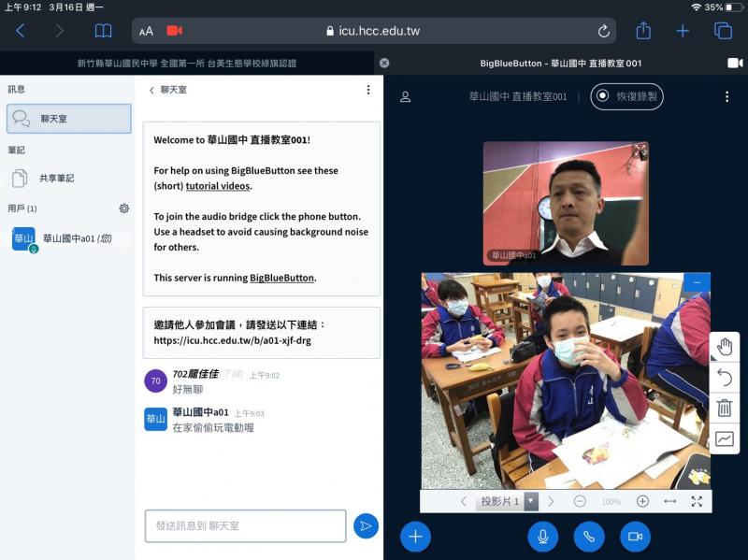Screen dimensions: 748x560
Task: Click the 100% zoom reset value
Action: [611, 502]
